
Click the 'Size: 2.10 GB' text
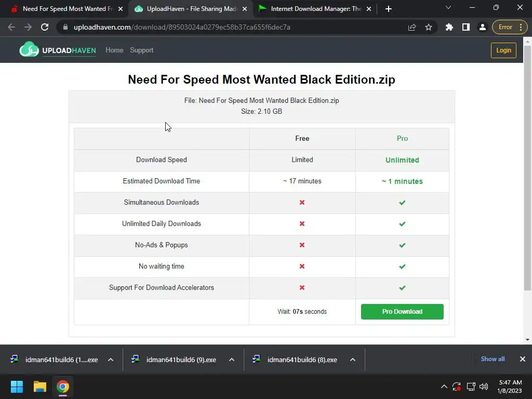[x=262, y=111]
